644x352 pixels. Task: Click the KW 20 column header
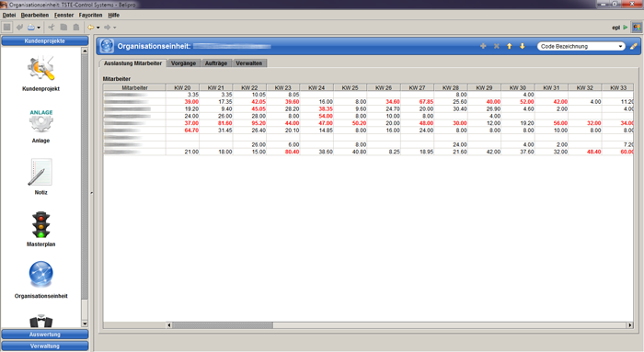click(182, 87)
